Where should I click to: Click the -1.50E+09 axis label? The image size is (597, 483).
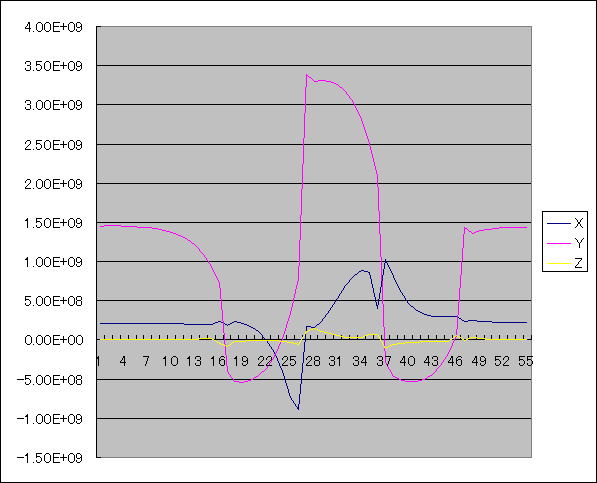49,458
